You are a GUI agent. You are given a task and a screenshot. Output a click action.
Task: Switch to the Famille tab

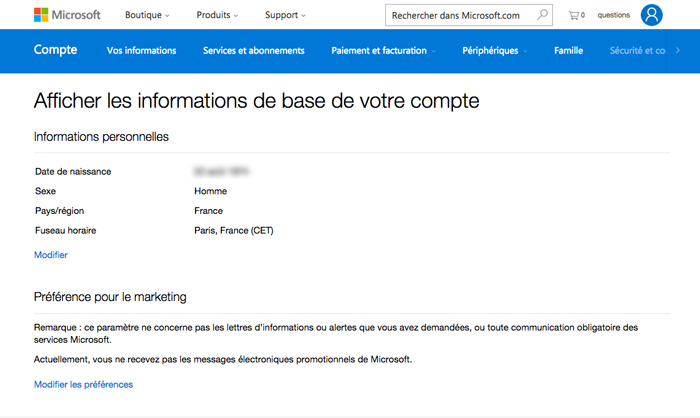click(568, 51)
